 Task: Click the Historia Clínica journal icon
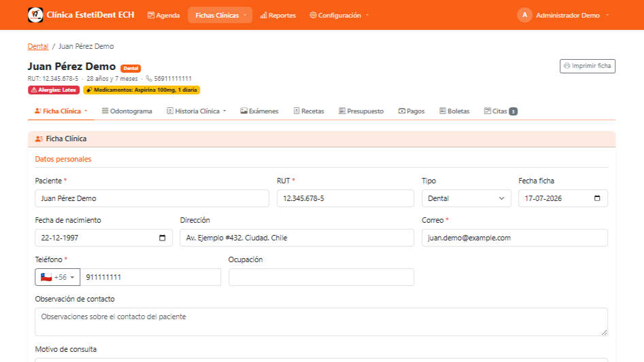pos(170,111)
